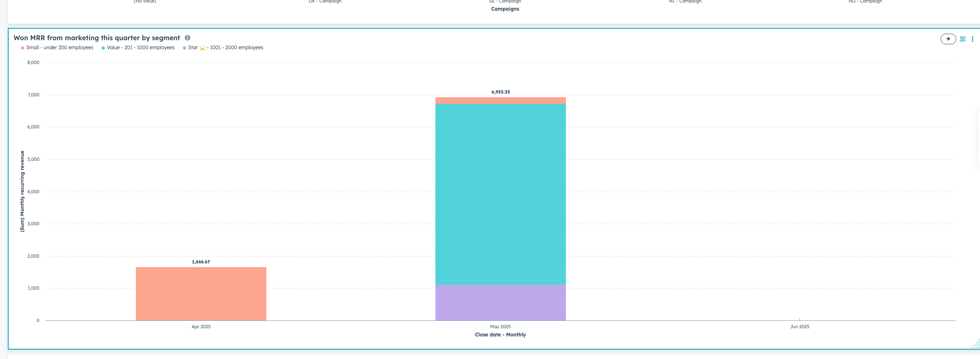Image resolution: width=980 pixels, height=359 pixels.
Task: Open the three-dot report actions menu
Action: (973, 39)
